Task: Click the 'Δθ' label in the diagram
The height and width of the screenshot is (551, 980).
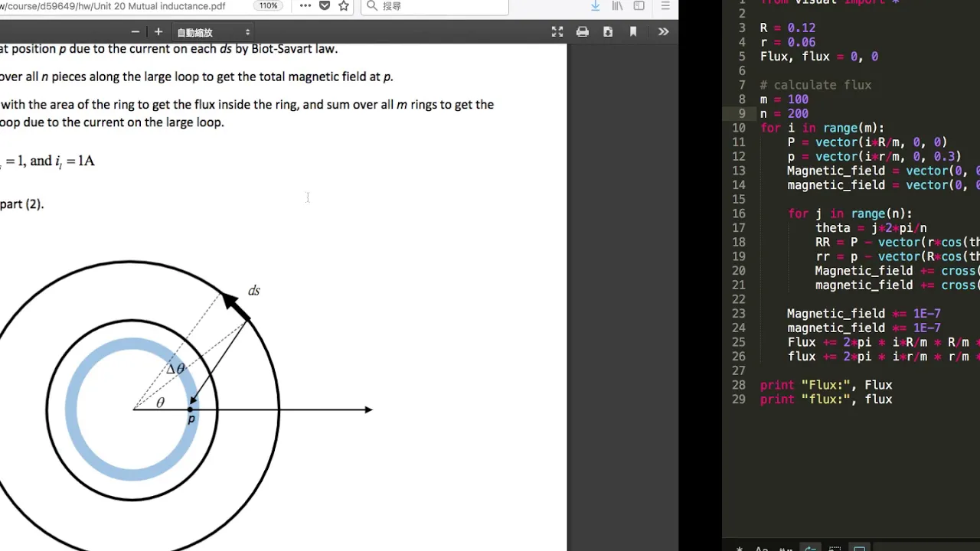Action: (176, 369)
